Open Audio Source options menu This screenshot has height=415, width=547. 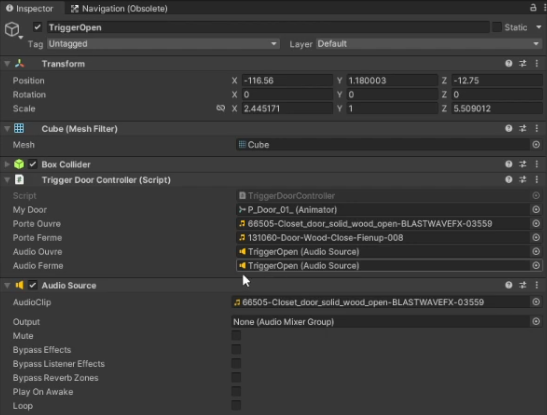point(537,285)
